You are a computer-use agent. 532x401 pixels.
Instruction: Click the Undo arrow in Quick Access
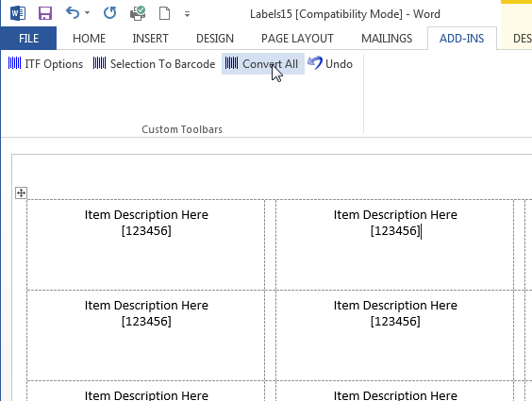click(73, 13)
